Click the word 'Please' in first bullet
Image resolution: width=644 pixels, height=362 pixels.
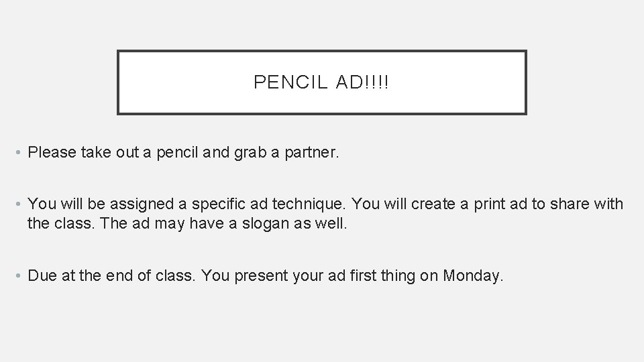point(52,152)
